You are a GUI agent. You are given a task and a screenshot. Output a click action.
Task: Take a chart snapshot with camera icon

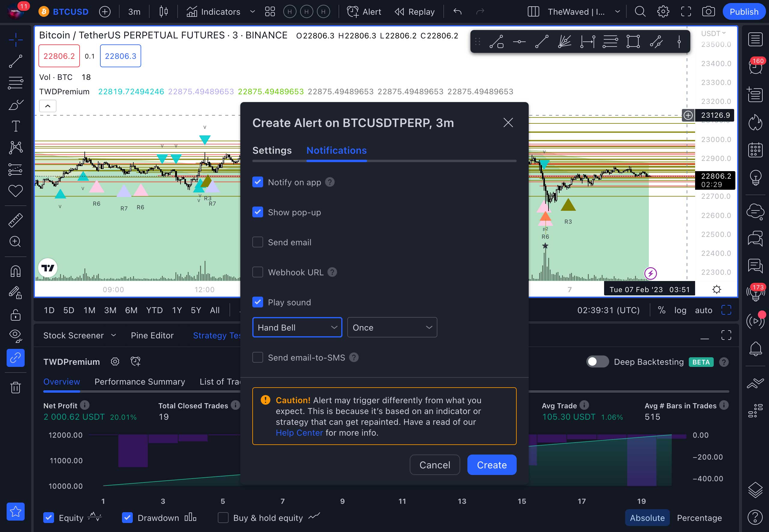pos(709,12)
